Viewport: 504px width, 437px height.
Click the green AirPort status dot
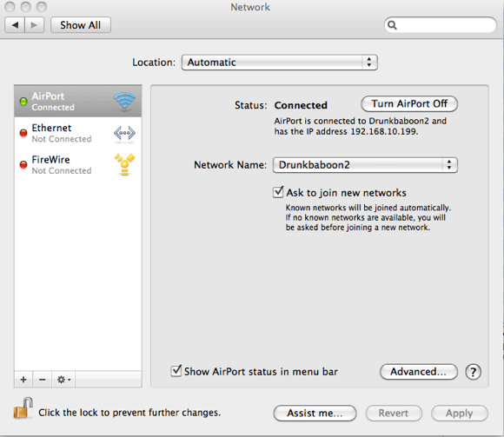pos(23,102)
